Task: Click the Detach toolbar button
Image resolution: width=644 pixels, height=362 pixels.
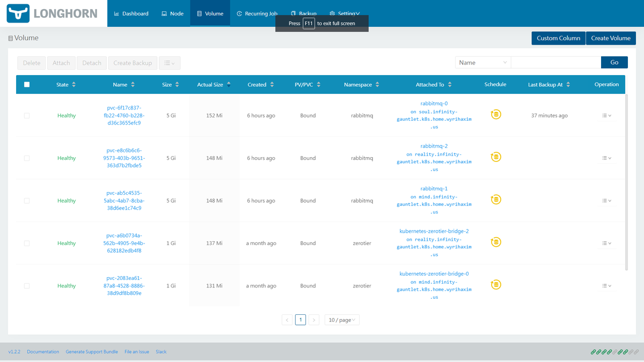Action: click(92, 63)
